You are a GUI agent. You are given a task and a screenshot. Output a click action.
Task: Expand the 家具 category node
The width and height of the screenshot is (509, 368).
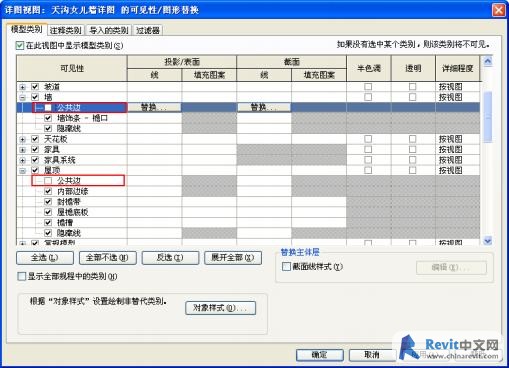click(22, 150)
